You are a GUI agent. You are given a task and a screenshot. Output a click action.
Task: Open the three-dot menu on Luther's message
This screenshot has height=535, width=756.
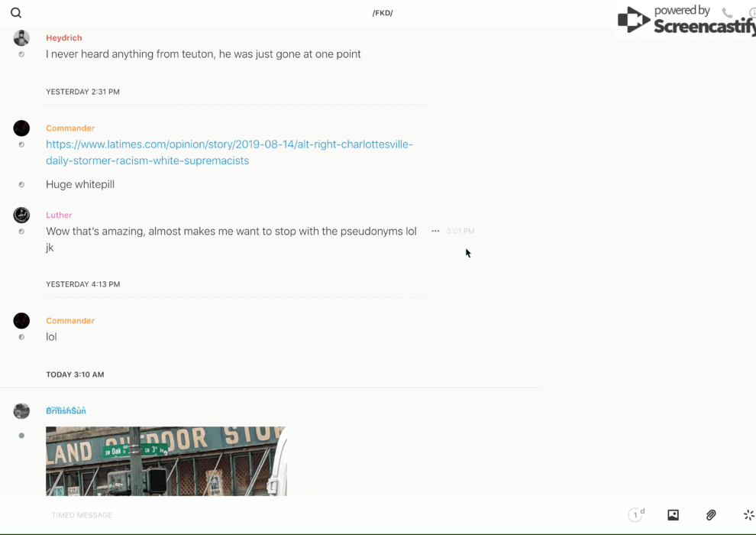pyautogui.click(x=435, y=231)
